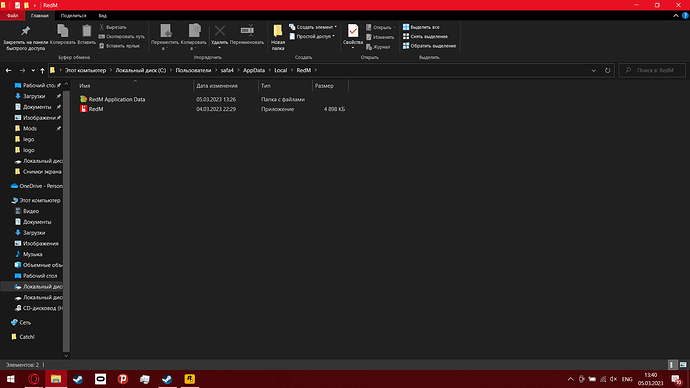Create a new folder with Новая папка

[x=278, y=37]
